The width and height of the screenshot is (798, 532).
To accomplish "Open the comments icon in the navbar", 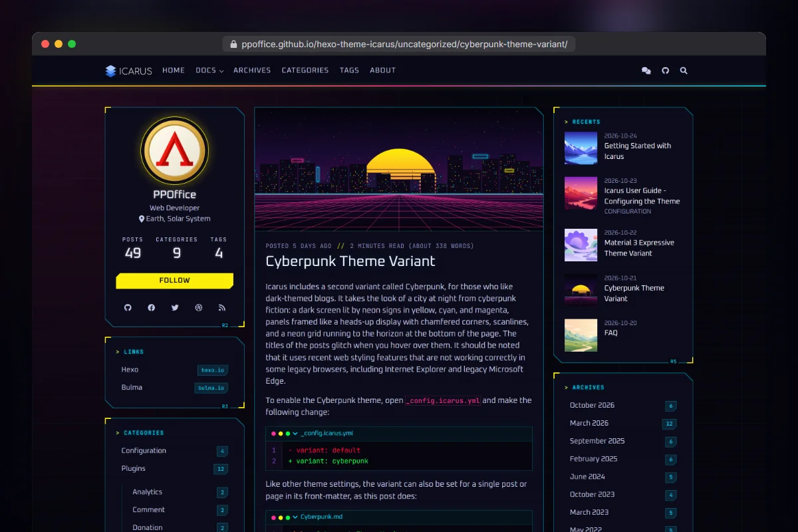I will 646,70.
